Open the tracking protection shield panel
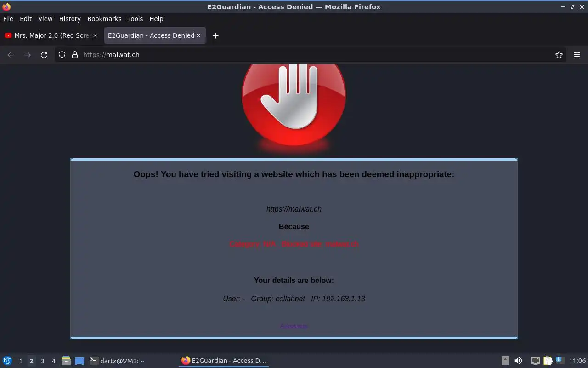588x368 pixels. (x=62, y=55)
